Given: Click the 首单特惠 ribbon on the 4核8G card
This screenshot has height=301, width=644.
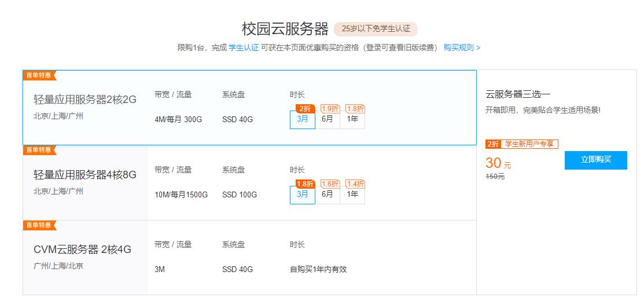Looking at the screenshot, I should tap(39, 150).
